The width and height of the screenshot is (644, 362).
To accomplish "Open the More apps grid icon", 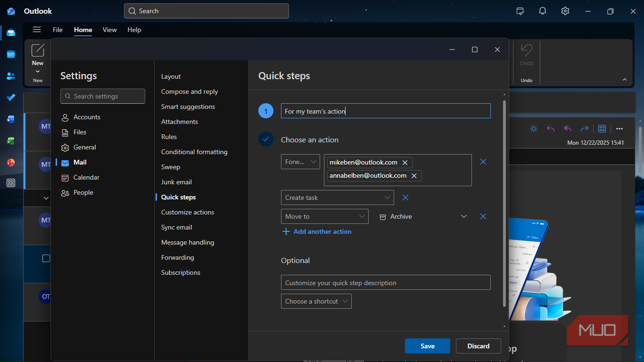I will [x=11, y=183].
